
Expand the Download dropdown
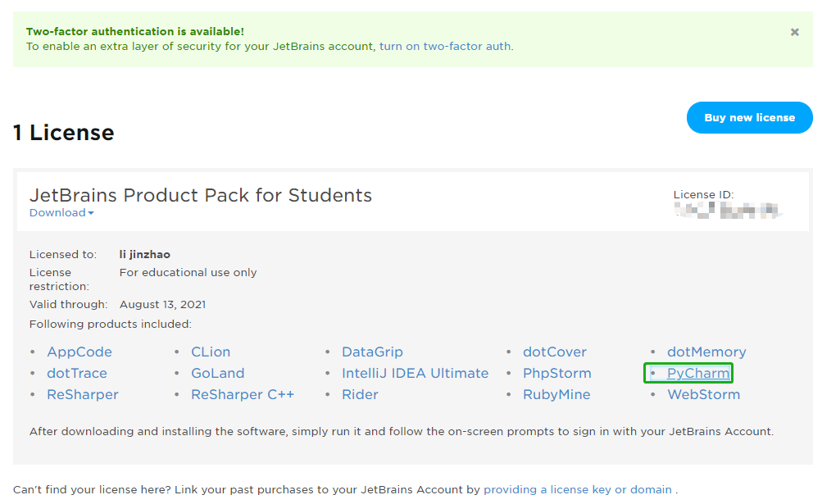61,212
